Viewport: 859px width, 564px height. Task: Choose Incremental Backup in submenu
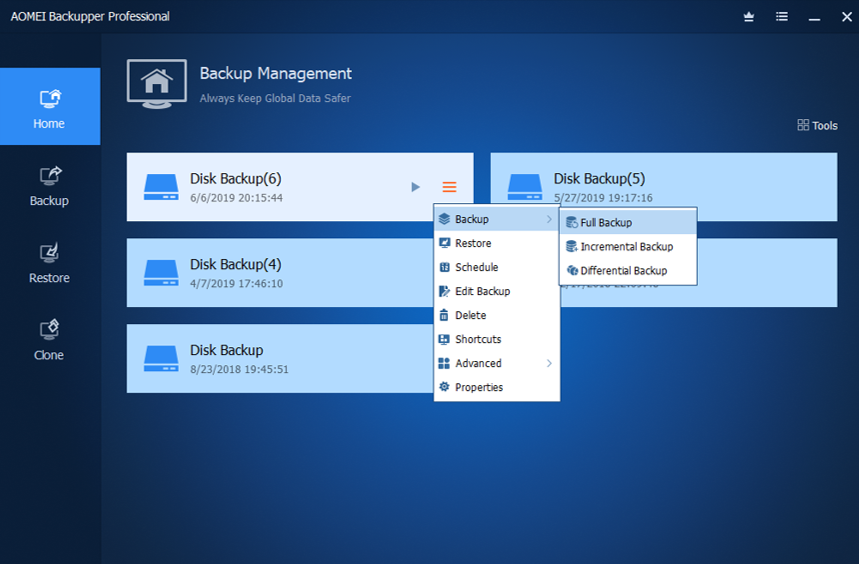pyautogui.click(x=628, y=246)
